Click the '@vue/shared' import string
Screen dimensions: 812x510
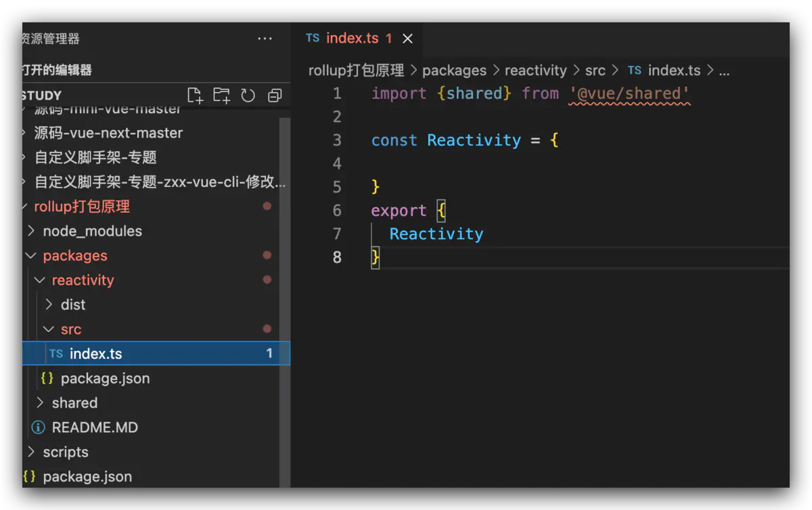tap(629, 93)
